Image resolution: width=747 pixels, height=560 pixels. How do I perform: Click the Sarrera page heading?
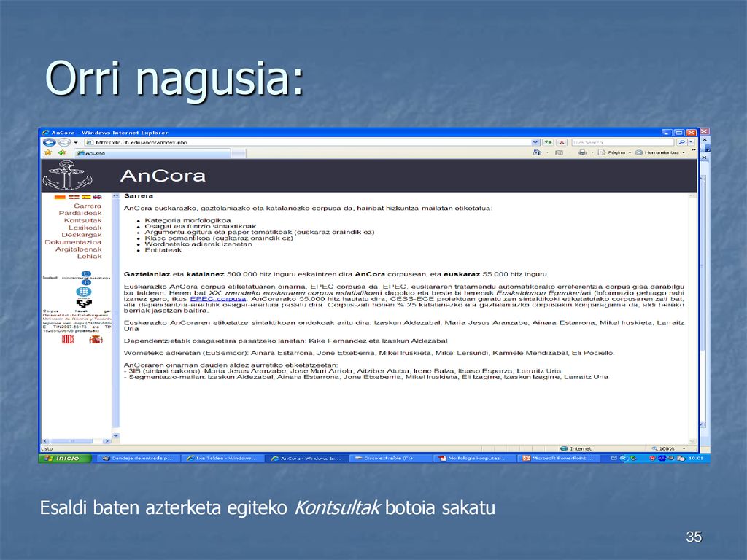point(139,195)
